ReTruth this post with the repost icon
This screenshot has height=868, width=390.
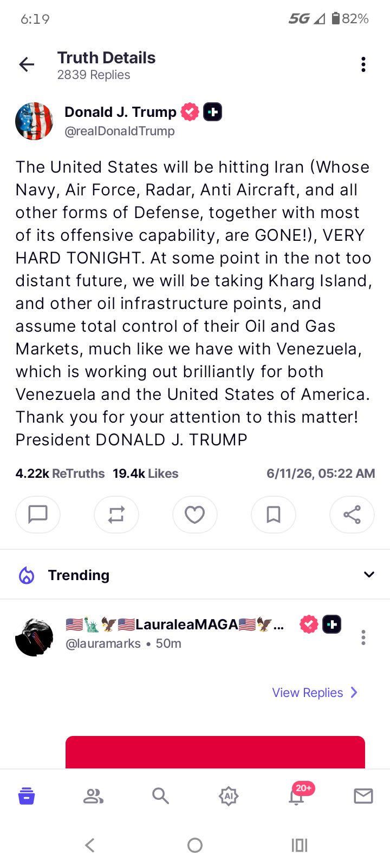click(x=116, y=515)
